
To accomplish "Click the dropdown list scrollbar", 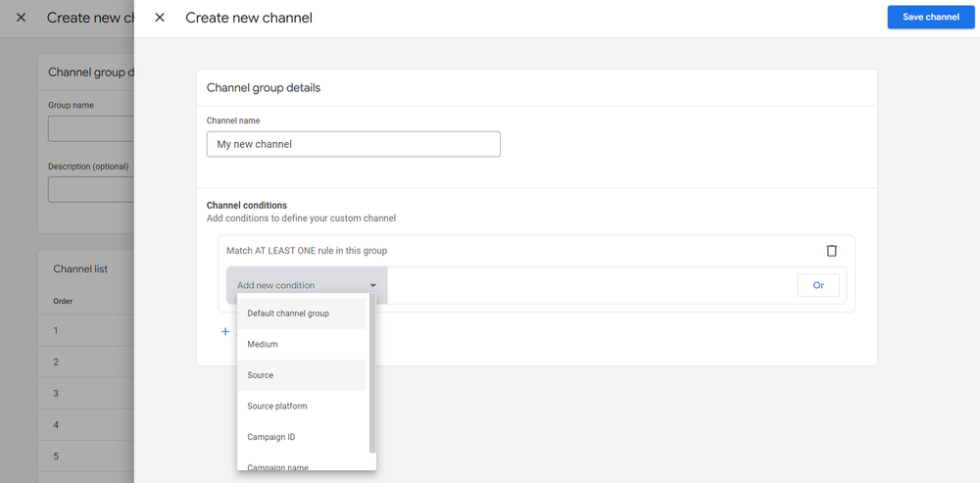I will coord(372,373).
